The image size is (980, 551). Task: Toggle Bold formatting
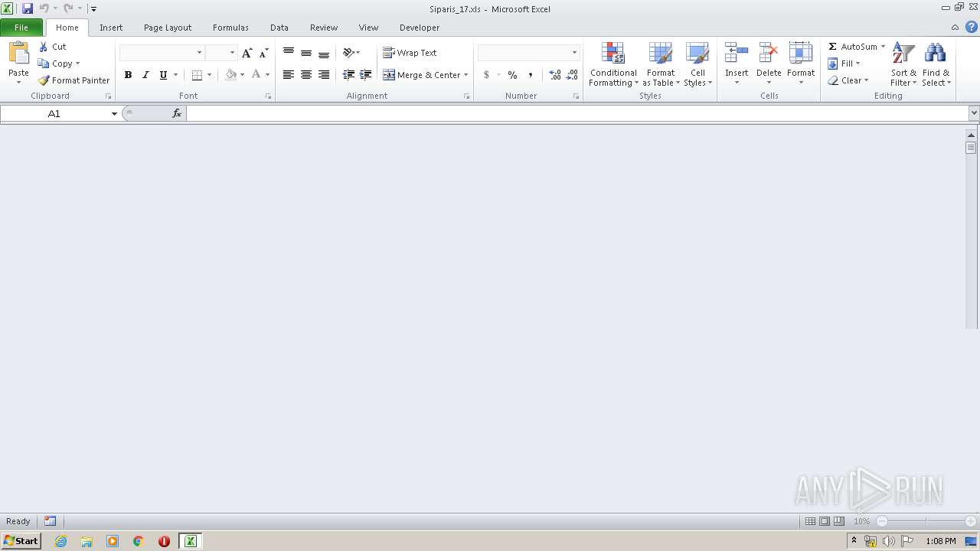point(128,75)
